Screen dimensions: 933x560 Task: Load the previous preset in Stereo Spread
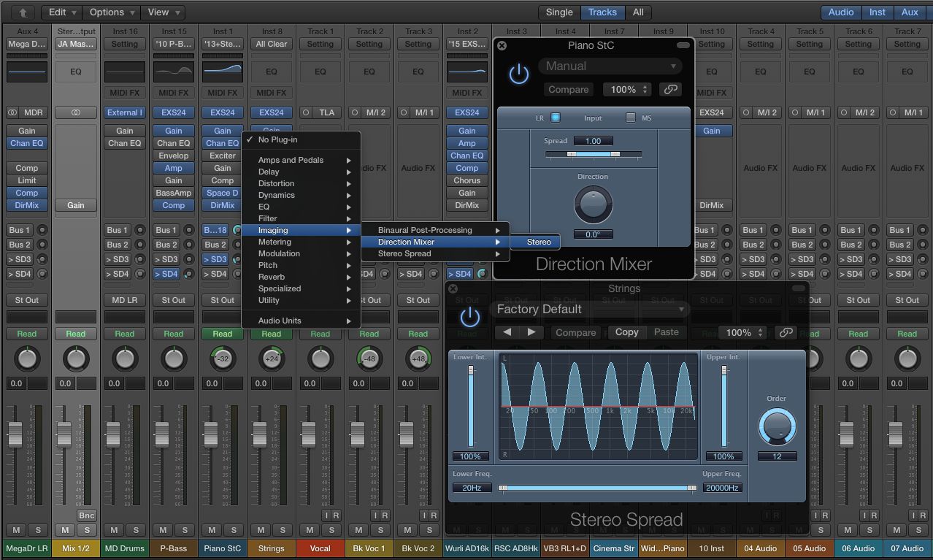point(507,332)
